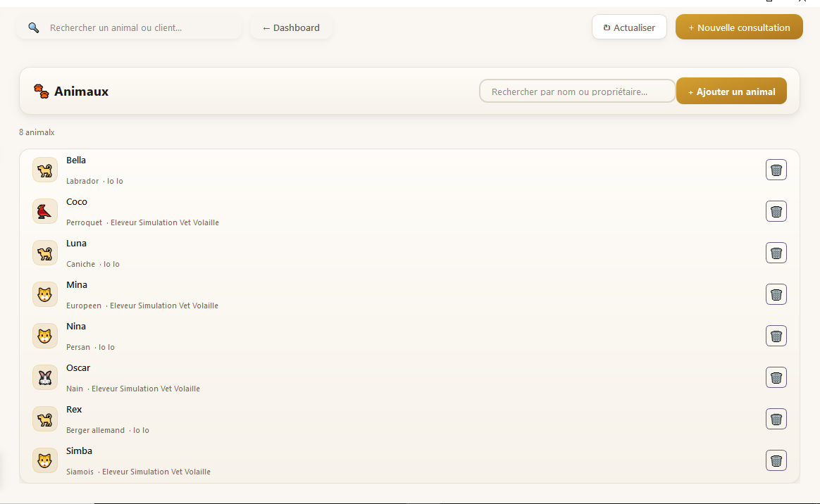Image resolution: width=820 pixels, height=504 pixels.
Task: Click Coco's parrot avatar icon
Action: [x=45, y=211]
